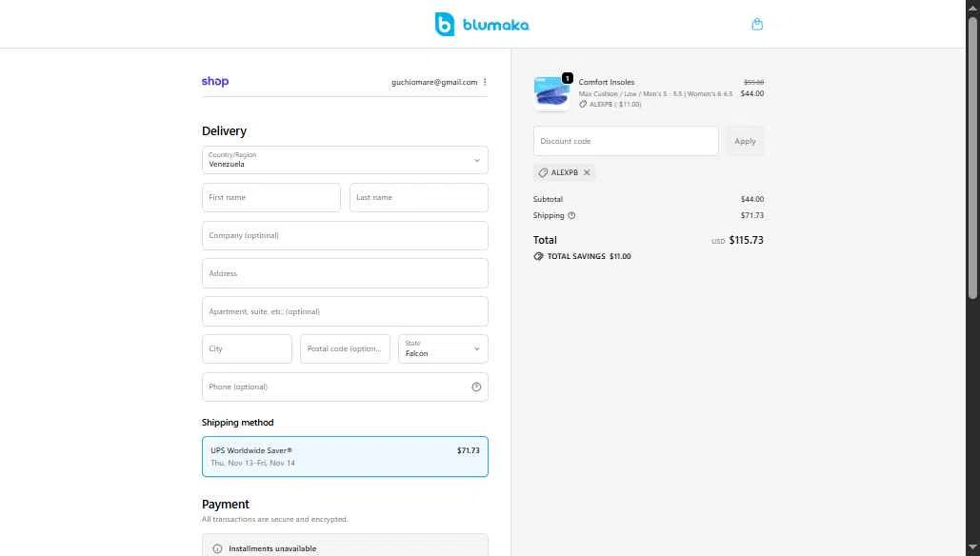980x556 pixels.
Task: Click into the City field
Action: coord(247,348)
